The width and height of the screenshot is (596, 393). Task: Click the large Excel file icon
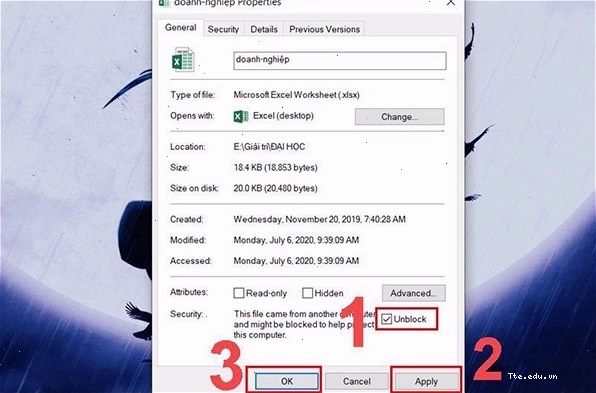point(183,60)
